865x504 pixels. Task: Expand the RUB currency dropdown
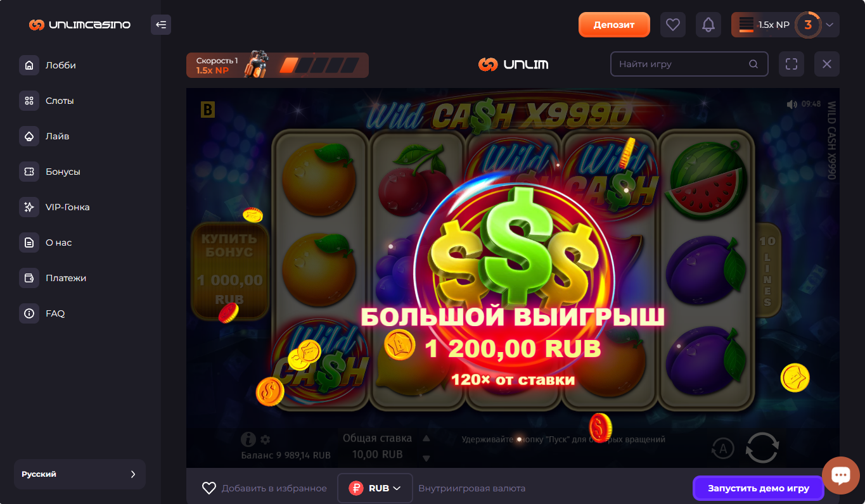click(375, 488)
